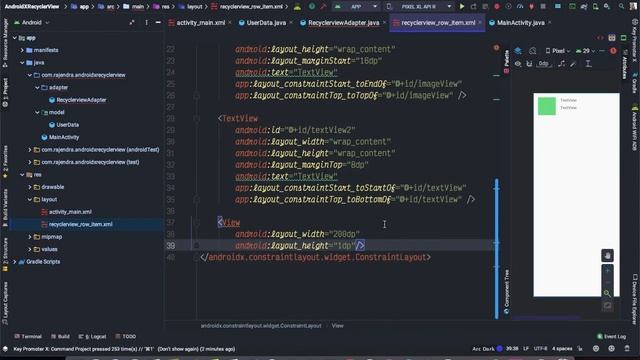The image size is (640, 360).
Task: Open the Build tool window
Action: click(x=60, y=336)
